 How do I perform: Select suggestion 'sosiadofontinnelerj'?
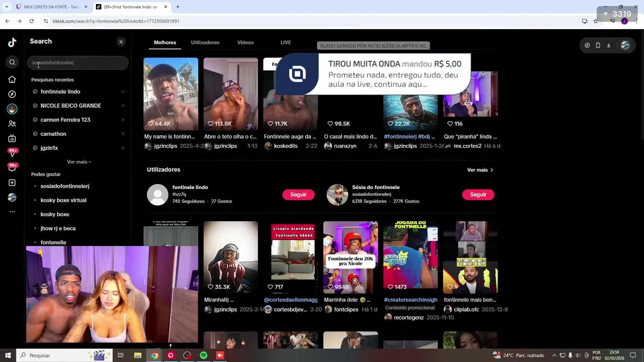coord(65,186)
